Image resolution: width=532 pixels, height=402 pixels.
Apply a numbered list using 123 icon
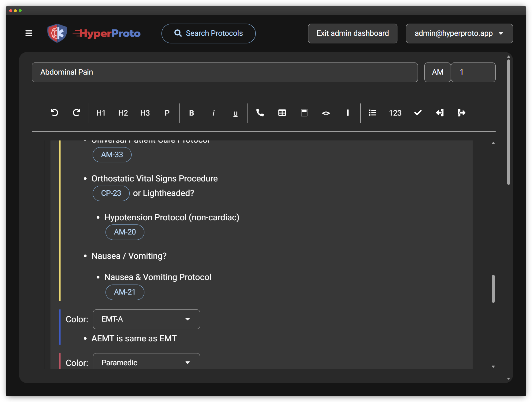(x=395, y=113)
